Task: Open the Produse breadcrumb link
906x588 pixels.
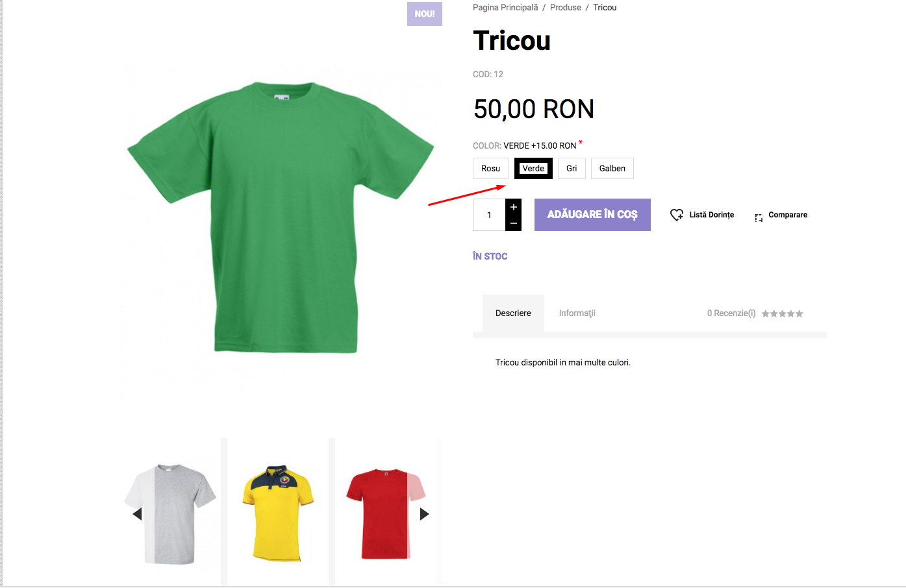Action: coord(566,8)
